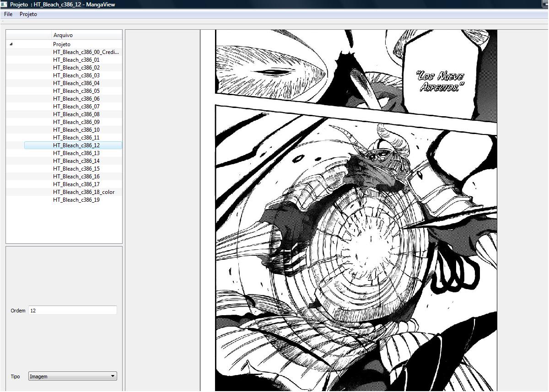Screen dimensions: 549x392
Task: Open the Tipo dropdown showing Imagem
Action: 73,376
